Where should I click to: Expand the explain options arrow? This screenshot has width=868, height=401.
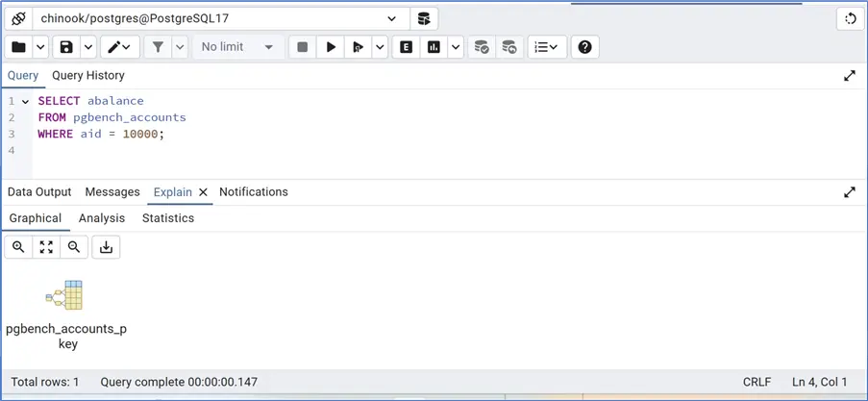(x=456, y=47)
